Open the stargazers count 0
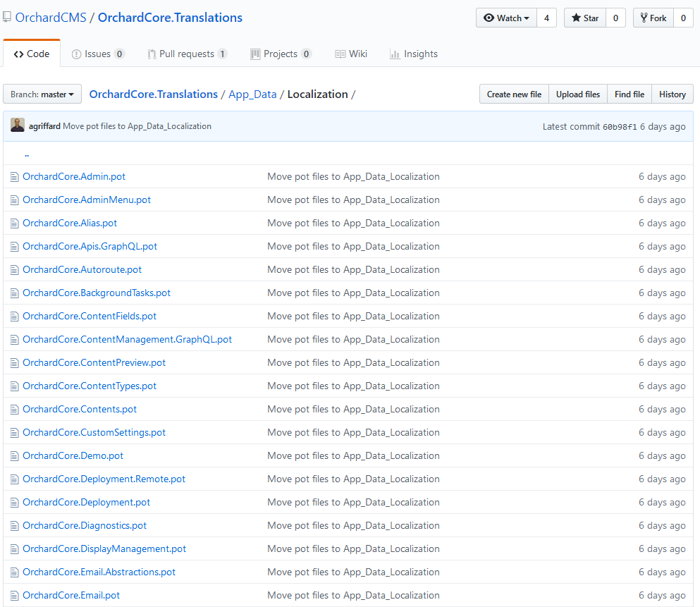This screenshot has width=700, height=607. coord(615,18)
